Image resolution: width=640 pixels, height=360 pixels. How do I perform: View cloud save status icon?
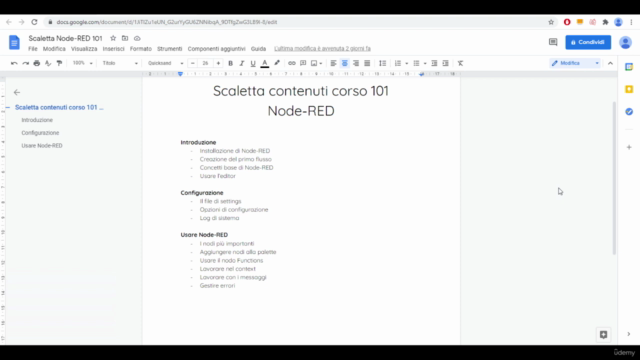[137, 38]
